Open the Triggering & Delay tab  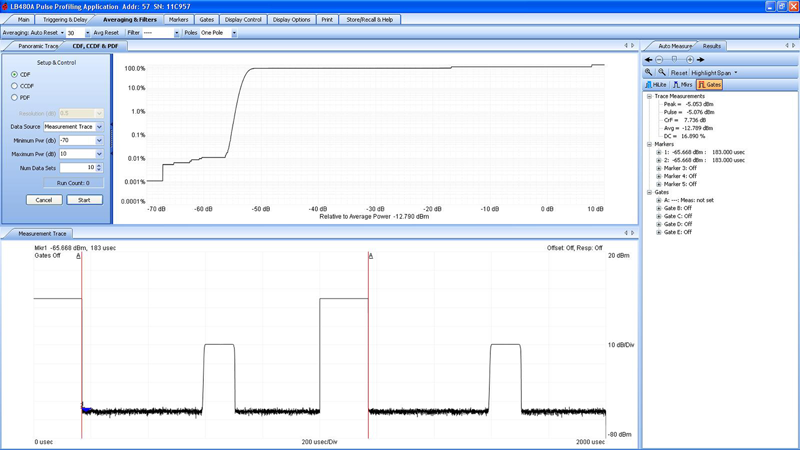coord(65,19)
